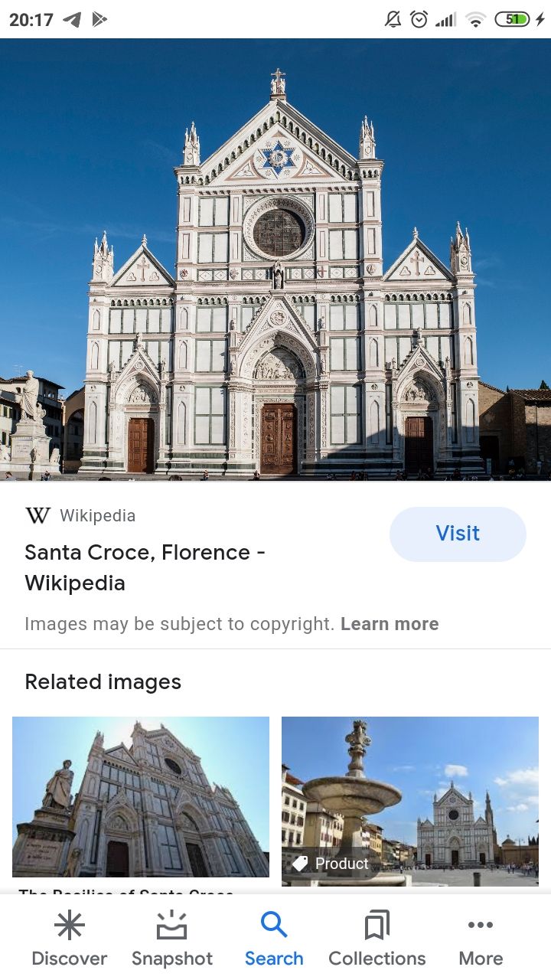Tap the Search magnifier icon
The image size is (551, 980).
[273, 926]
